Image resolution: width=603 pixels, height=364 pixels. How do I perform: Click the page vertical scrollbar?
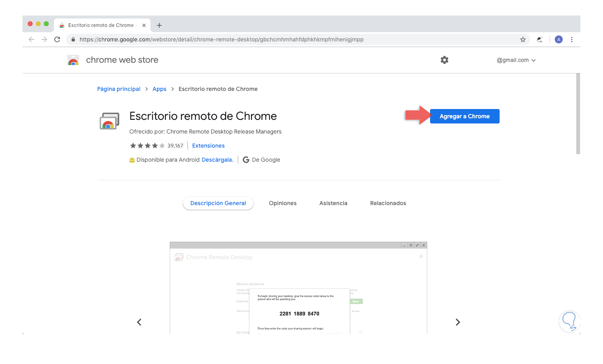(x=578, y=113)
